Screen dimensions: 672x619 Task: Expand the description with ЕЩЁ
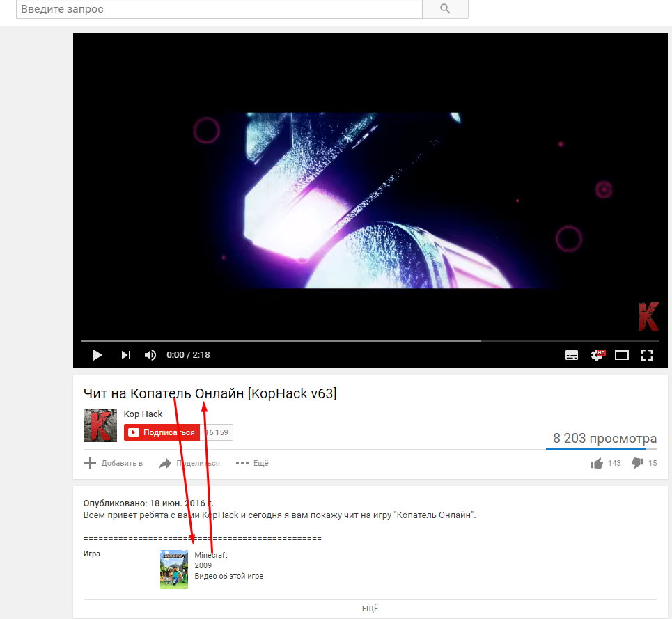[370, 609]
